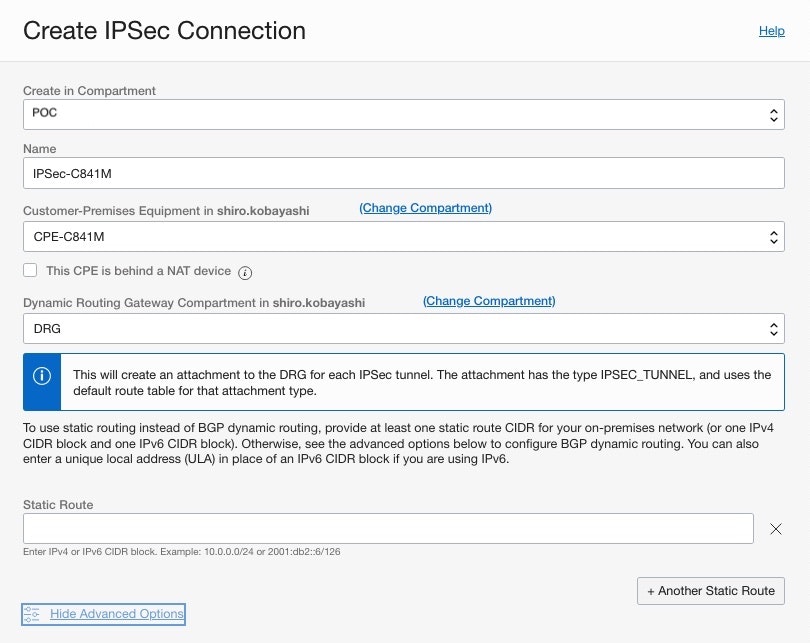Click the NAT device info icon
Screen dimensions: 810x643
tap(245, 272)
